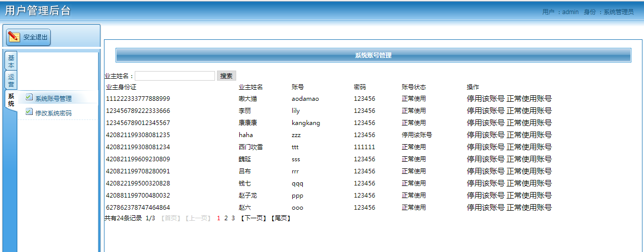644x252 pixels.
Task: Click ID number 420881199700480032
Action: (138, 195)
